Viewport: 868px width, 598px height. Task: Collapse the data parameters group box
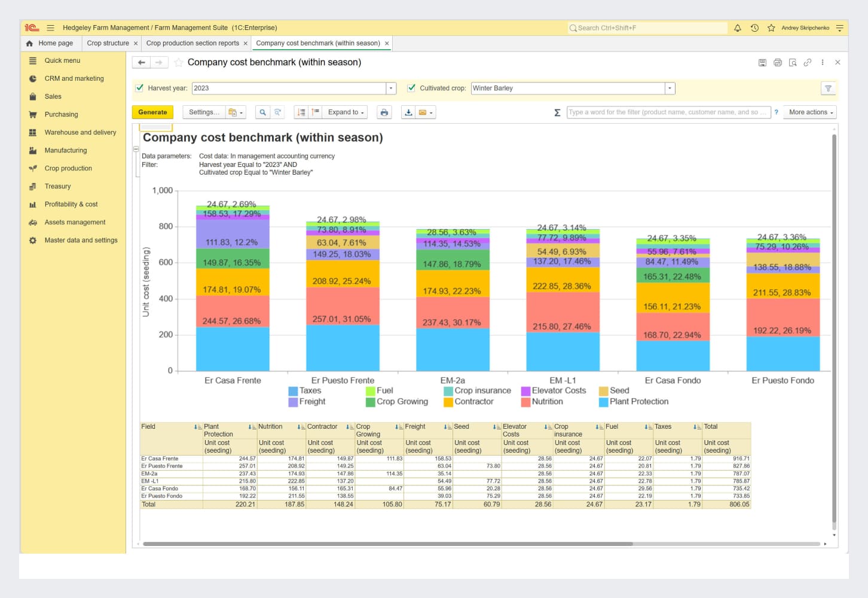[136, 149]
